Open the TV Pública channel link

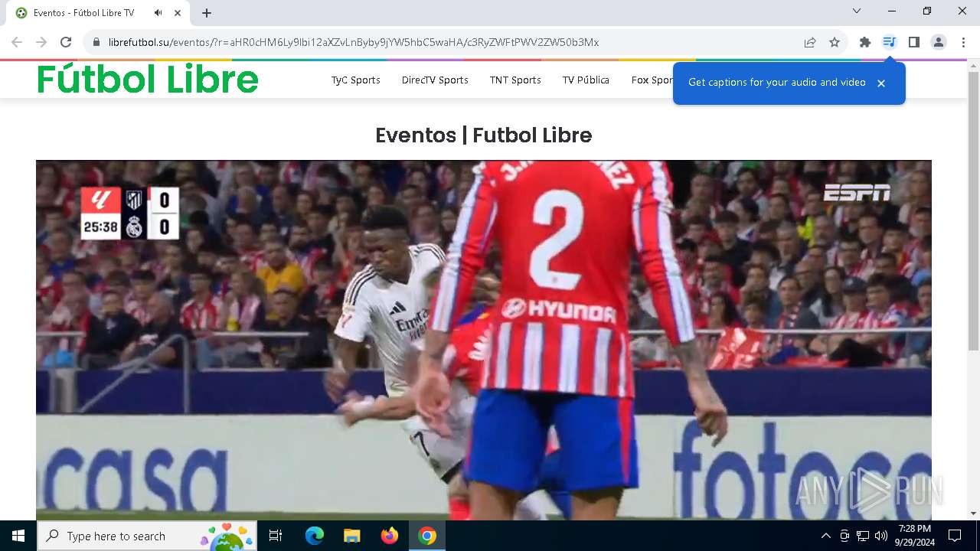coord(586,80)
